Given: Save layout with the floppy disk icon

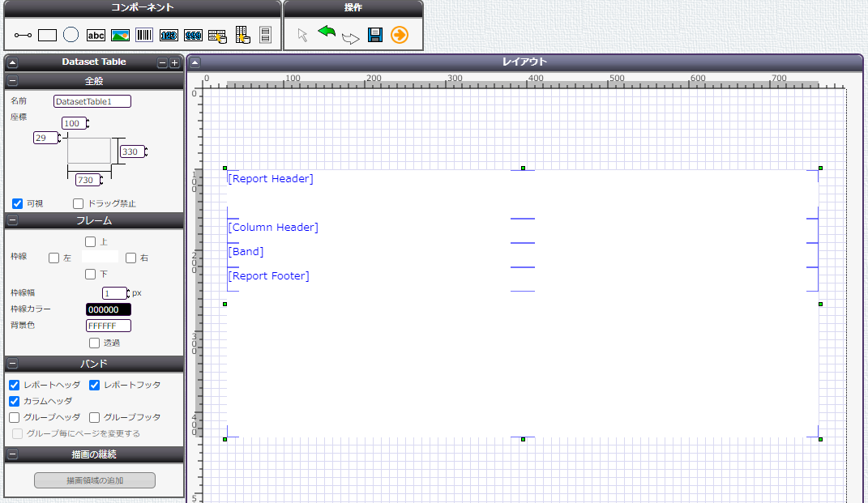Looking at the screenshot, I should 374,35.
